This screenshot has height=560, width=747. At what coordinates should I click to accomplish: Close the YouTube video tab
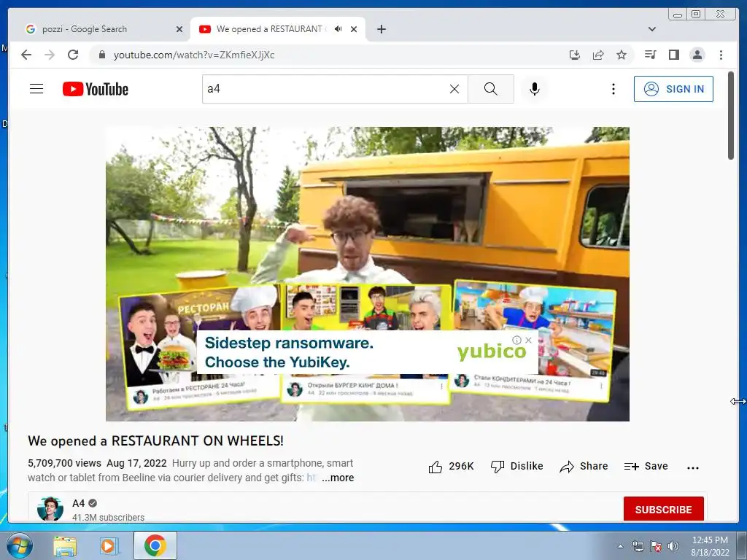click(x=354, y=29)
